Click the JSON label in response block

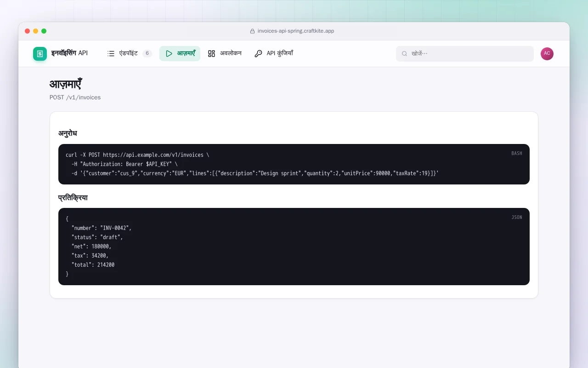tap(517, 217)
